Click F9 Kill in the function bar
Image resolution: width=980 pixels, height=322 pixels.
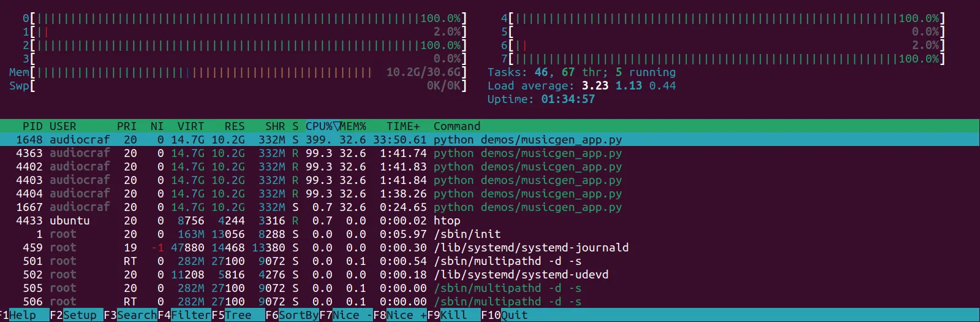[x=454, y=315]
